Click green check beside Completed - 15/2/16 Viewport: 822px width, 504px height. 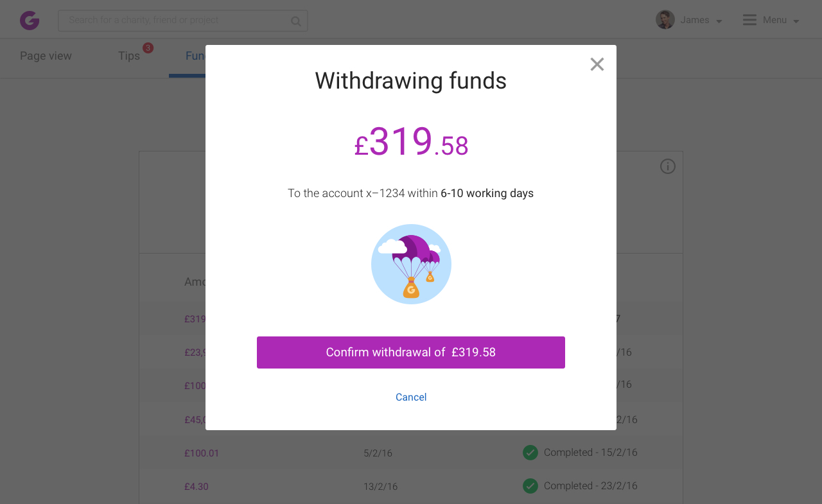(530, 453)
